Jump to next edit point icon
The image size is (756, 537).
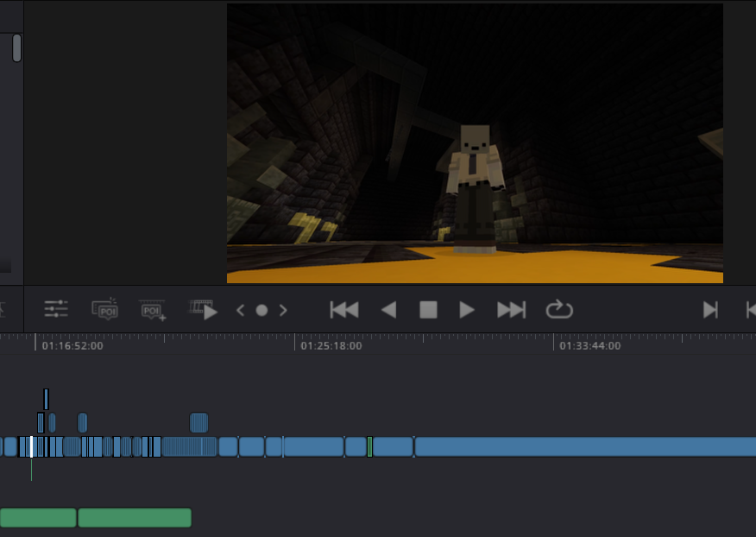710,310
